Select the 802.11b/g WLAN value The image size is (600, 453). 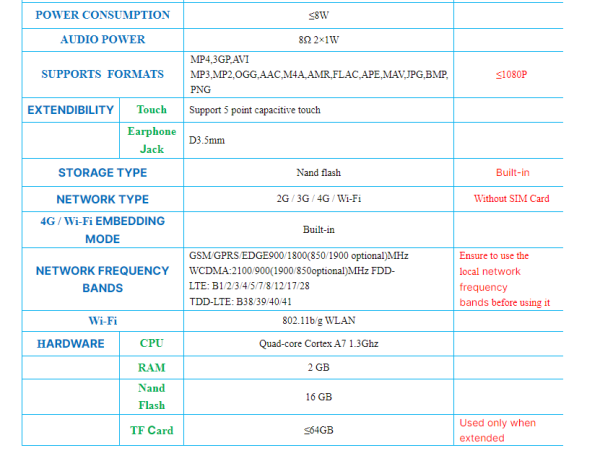[x=318, y=321]
